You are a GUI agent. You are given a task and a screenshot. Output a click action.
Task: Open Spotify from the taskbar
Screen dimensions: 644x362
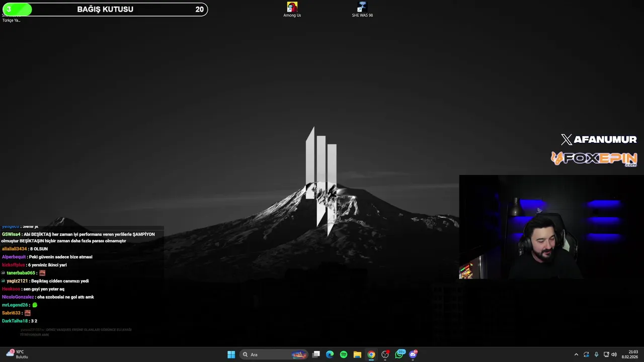click(x=344, y=354)
